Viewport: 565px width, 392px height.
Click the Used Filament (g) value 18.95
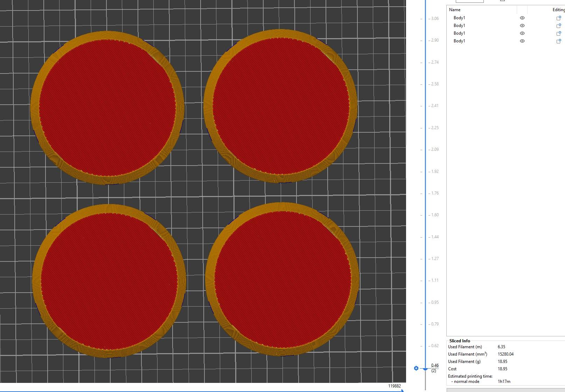(502, 362)
